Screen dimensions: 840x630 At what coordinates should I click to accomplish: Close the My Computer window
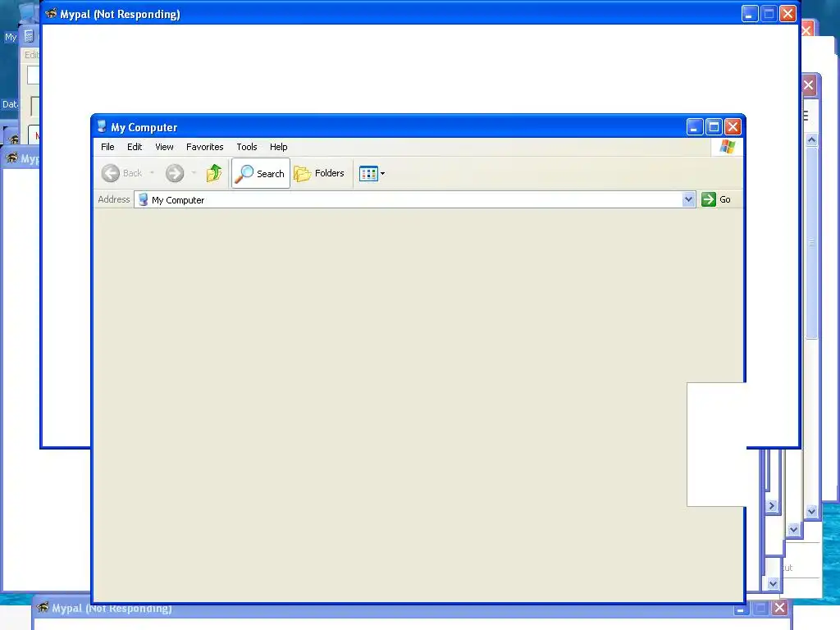pyautogui.click(x=733, y=127)
